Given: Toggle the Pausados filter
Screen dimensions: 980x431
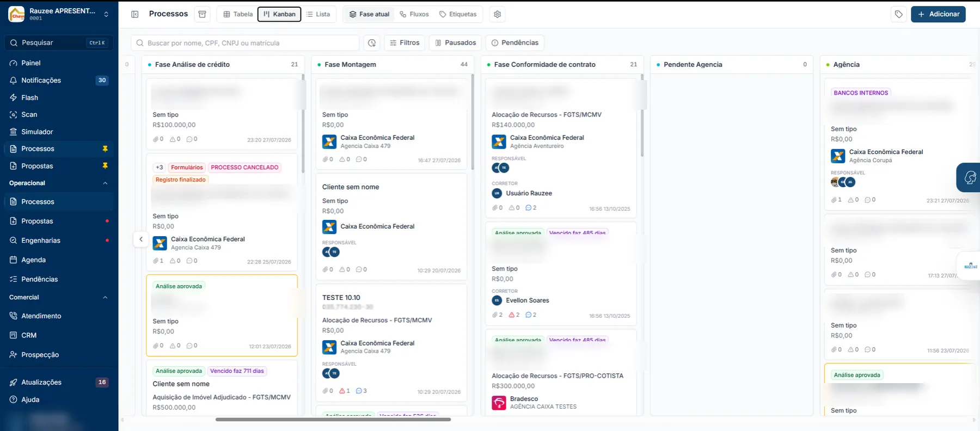Looking at the screenshot, I should coord(455,42).
